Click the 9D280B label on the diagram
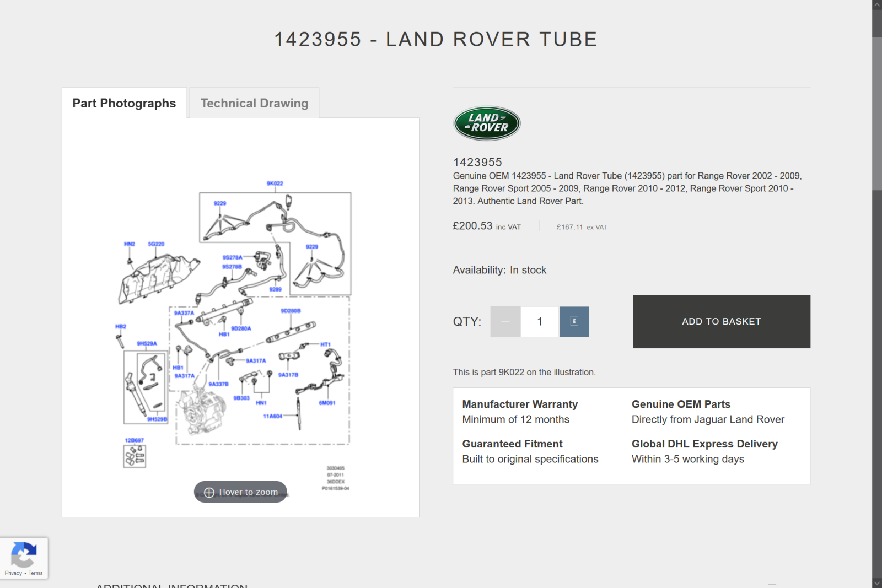Image resolution: width=882 pixels, height=588 pixels. point(291,311)
